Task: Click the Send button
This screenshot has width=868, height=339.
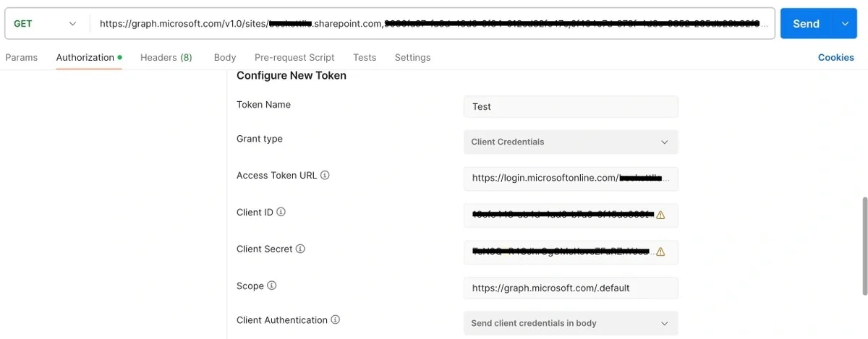Action: (807, 24)
